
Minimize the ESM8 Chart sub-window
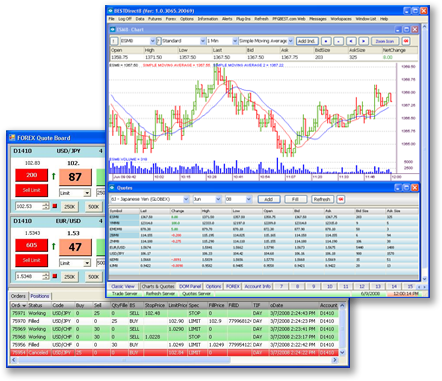(398, 30)
